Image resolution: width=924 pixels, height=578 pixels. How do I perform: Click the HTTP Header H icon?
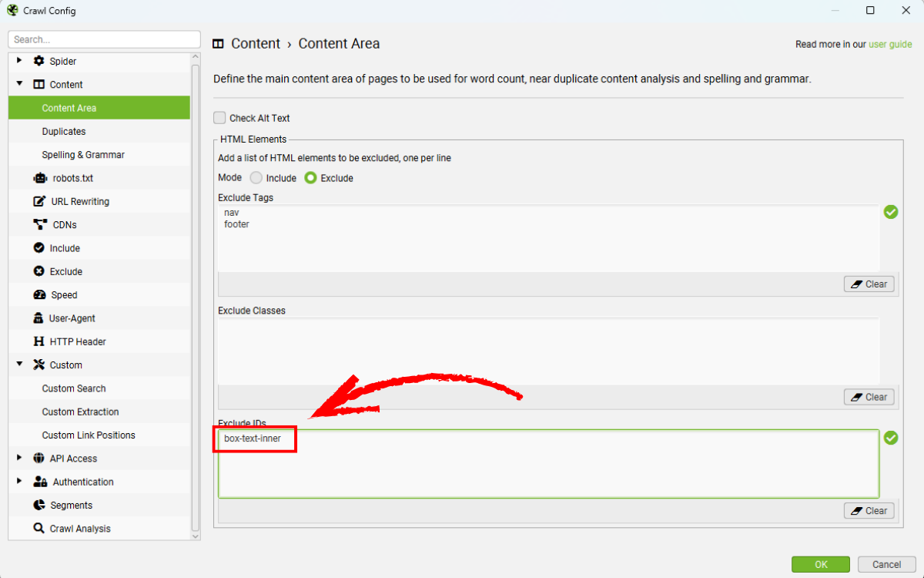[x=39, y=341]
